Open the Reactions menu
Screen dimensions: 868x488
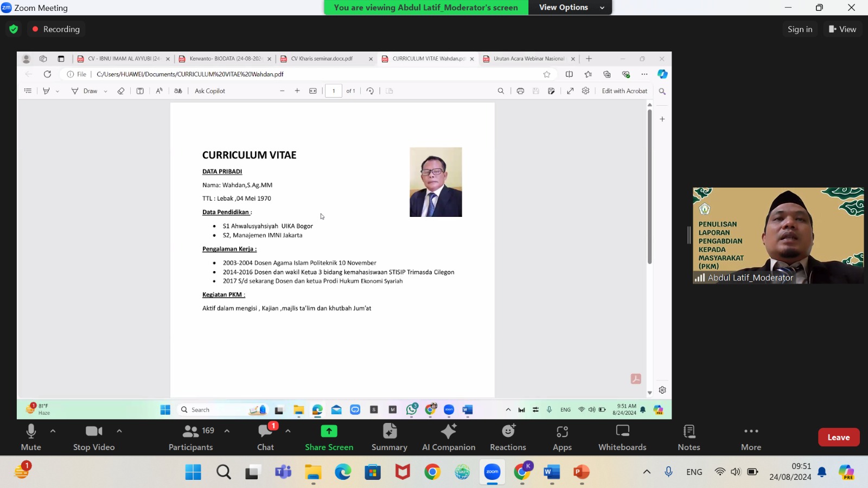tap(508, 437)
